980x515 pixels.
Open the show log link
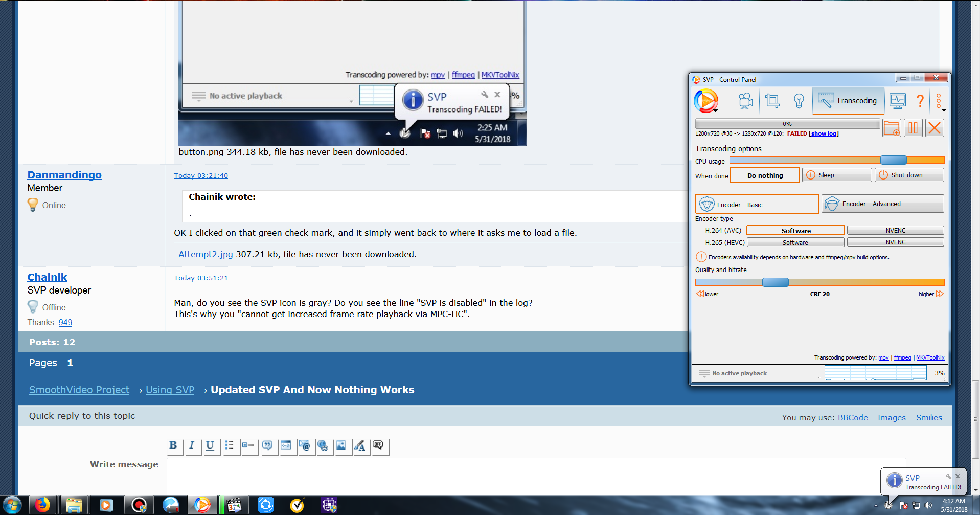coord(824,134)
